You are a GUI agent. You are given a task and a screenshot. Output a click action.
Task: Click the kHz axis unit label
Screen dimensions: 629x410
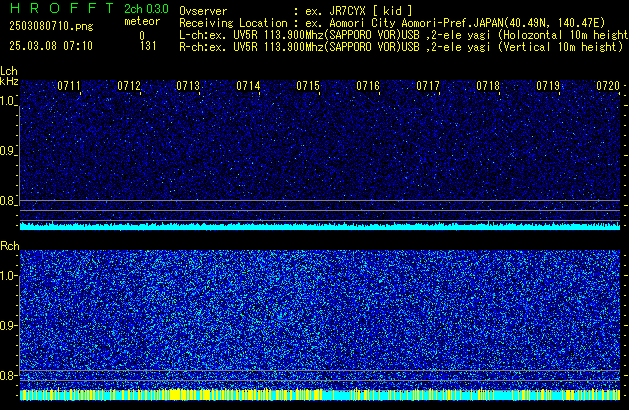point(9,81)
